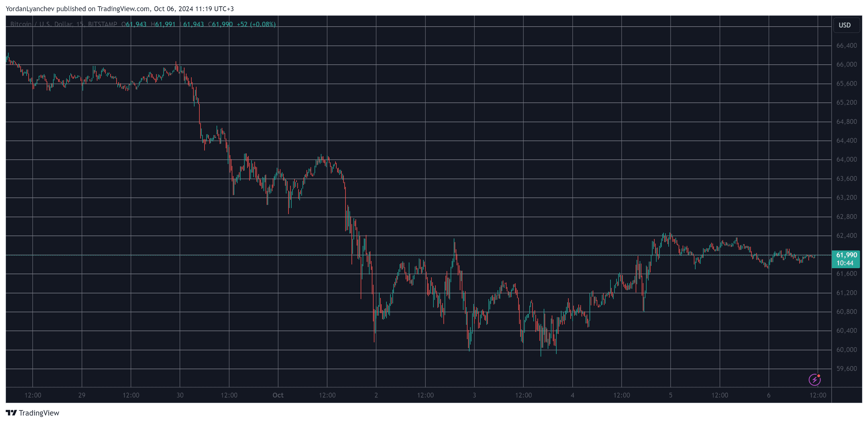This screenshot has width=868, height=423.
Task: Select the 59,600 price axis label
Action: tap(847, 369)
